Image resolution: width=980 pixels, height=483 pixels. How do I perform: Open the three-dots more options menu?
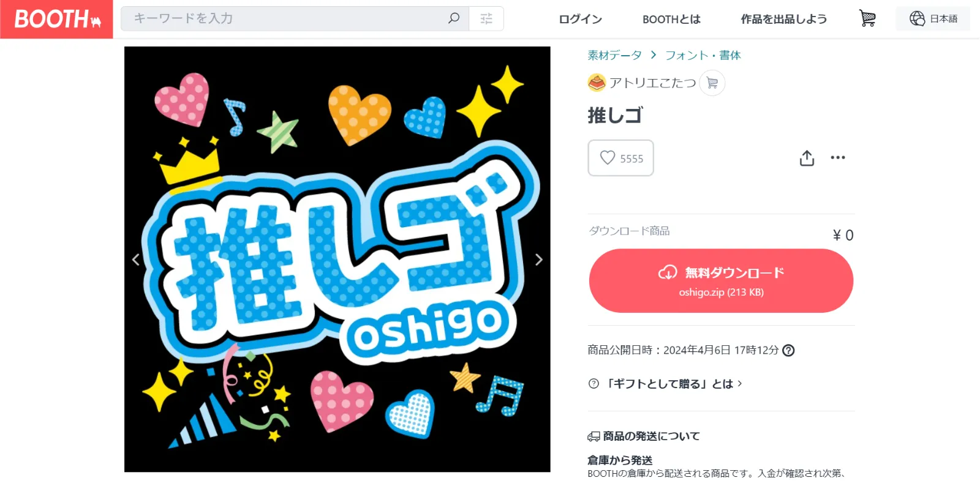(x=838, y=157)
